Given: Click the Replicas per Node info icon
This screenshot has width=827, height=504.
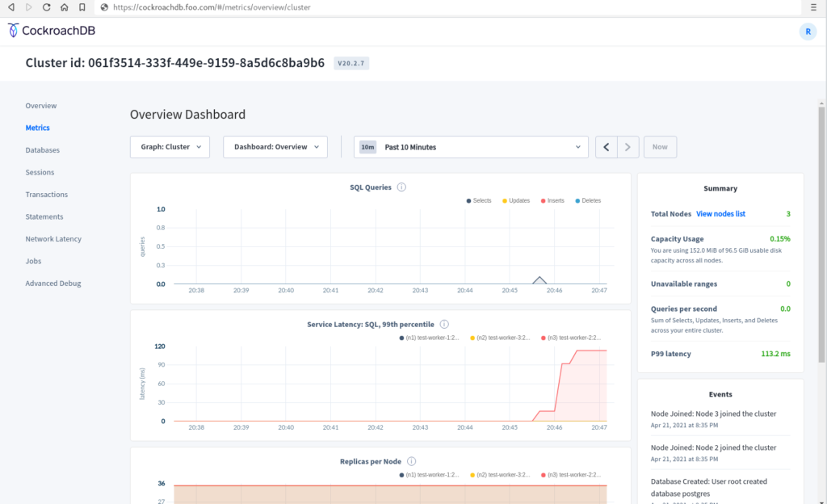Looking at the screenshot, I should click(411, 461).
